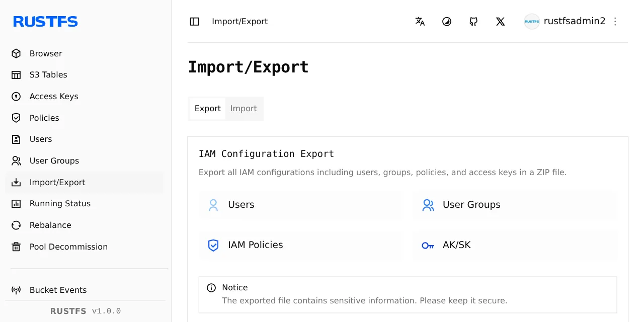Image resolution: width=644 pixels, height=322 pixels.
Task: Select the Import/Export sidebar item
Action: (x=85, y=182)
